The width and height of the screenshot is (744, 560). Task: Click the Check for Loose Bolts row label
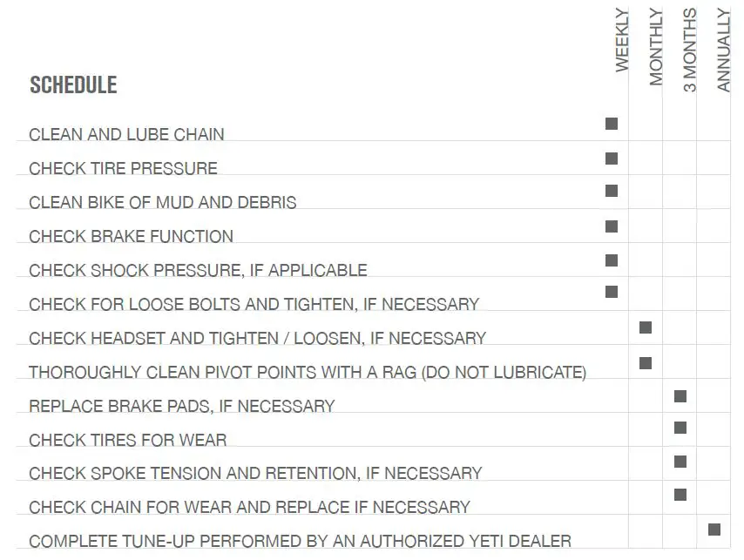tap(254, 304)
